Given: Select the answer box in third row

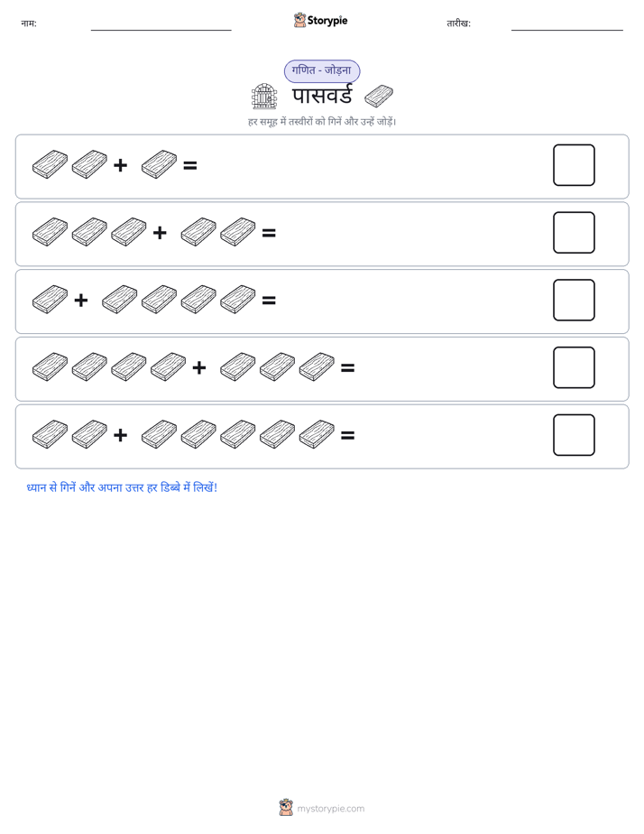Looking at the screenshot, I should [574, 300].
